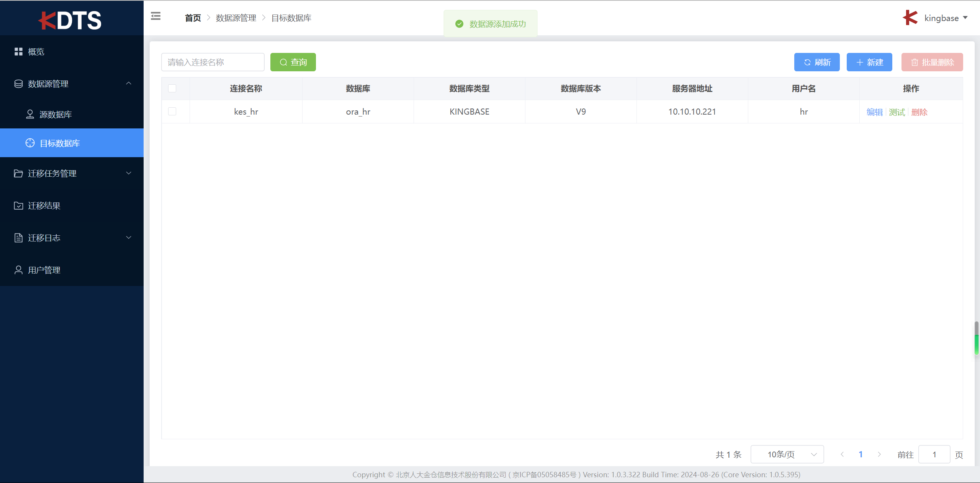
Task: Click the Kingbase red logo icon
Action: click(x=910, y=18)
